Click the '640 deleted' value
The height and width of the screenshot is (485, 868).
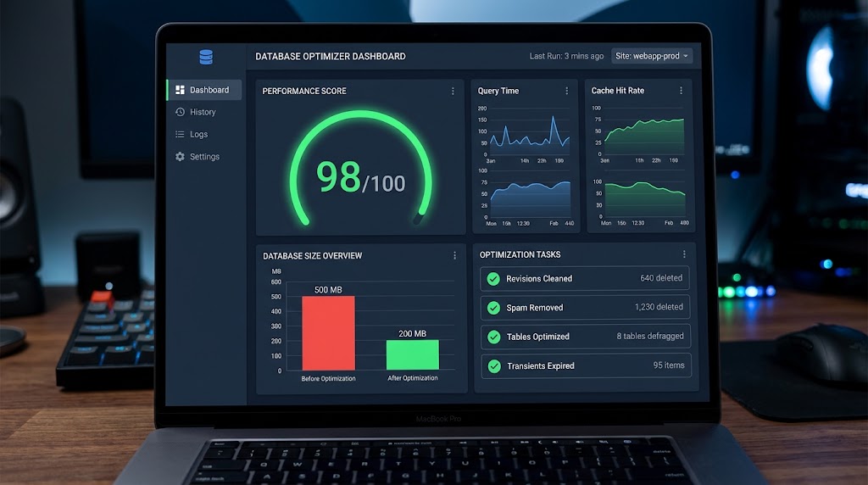pos(661,278)
